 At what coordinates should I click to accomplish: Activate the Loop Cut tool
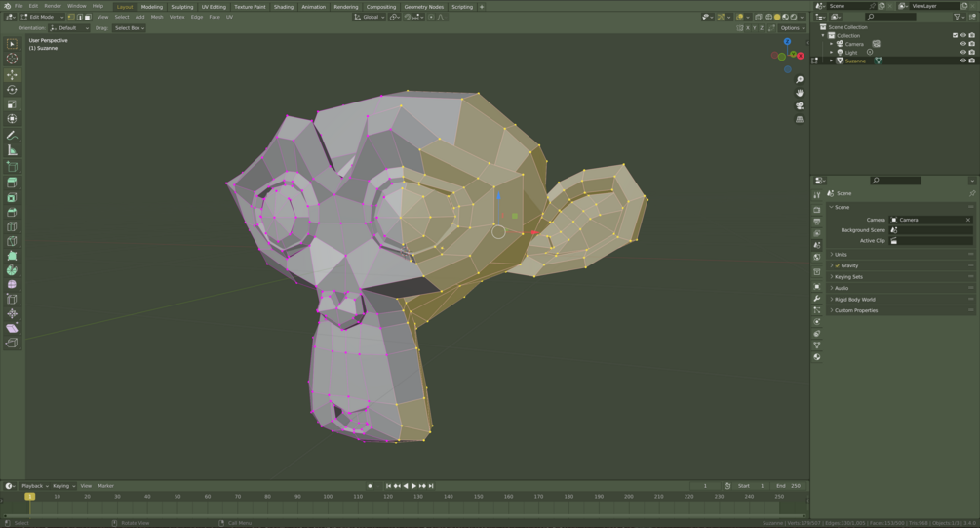pos(12,226)
